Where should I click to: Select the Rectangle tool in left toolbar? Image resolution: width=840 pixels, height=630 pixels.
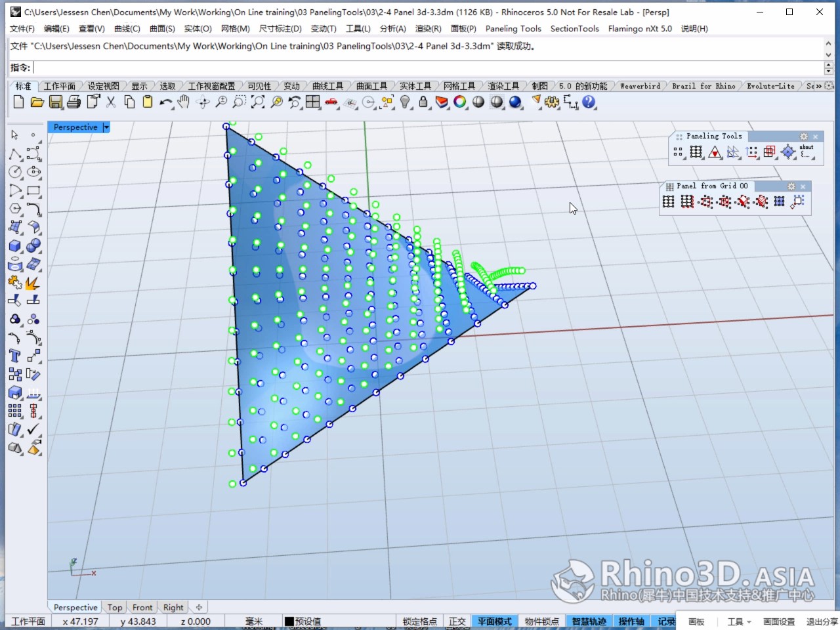[33, 190]
